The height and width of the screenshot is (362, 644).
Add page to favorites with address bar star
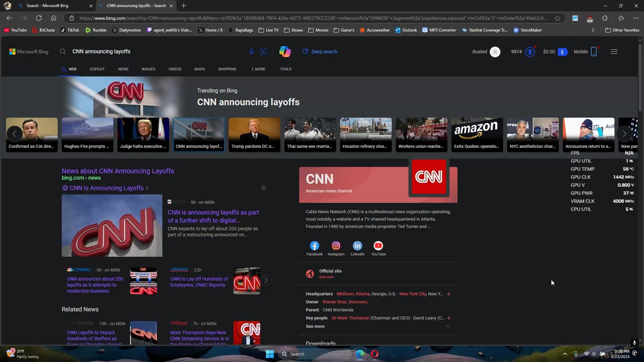click(x=557, y=18)
